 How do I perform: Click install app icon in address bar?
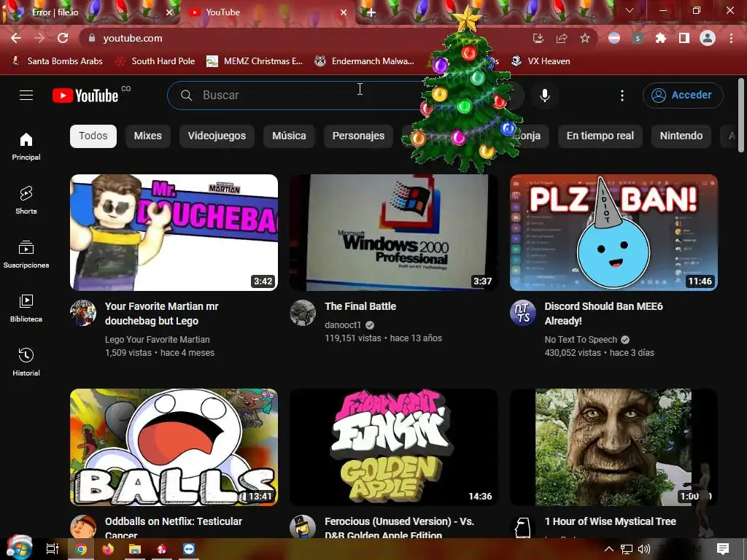[538, 38]
